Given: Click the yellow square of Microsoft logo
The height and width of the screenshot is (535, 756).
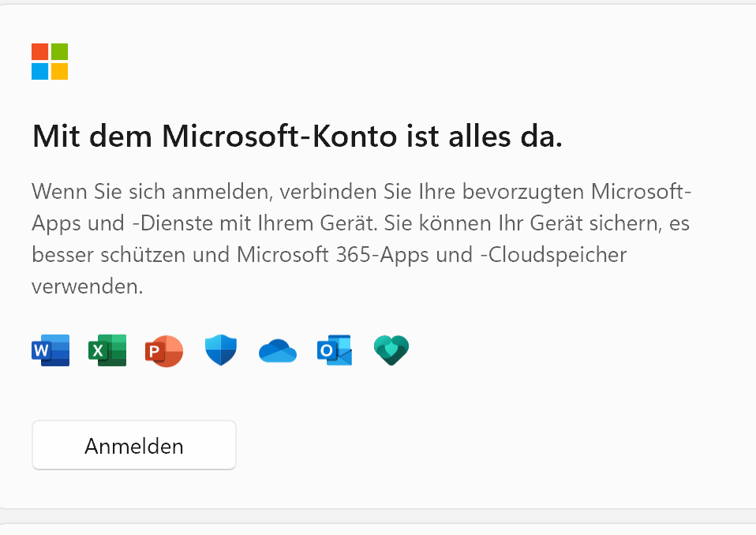Looking at the screenshot, I should coord(59,71).
